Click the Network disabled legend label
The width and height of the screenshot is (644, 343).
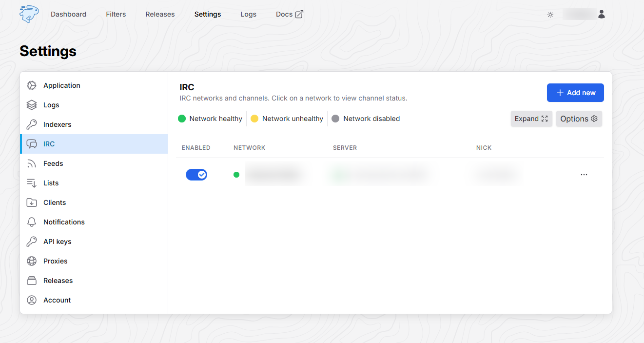point(371,119)
